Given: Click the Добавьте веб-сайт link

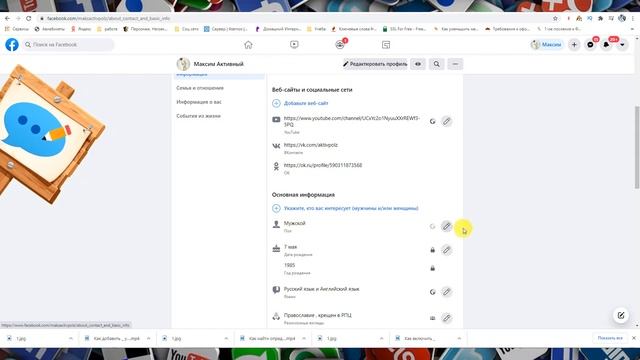Looking at the screenshot, I should pos(306,103).
